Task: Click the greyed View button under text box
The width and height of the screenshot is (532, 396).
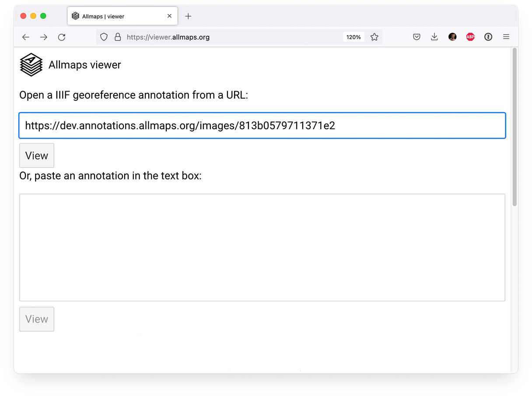Action: [37, 319]
